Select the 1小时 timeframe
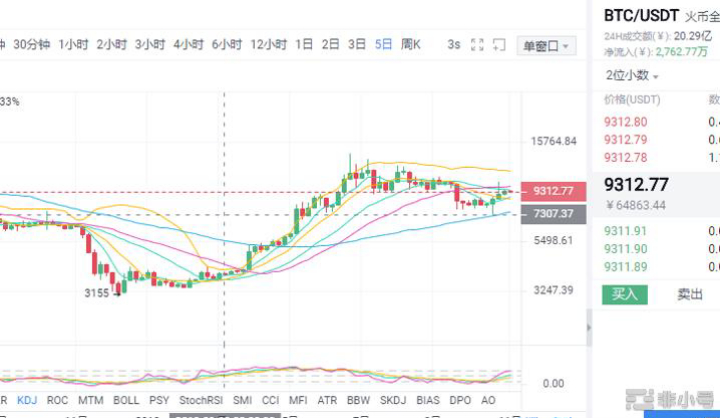Image resolution: width=720 pixels, height=418 pixels. click(x=73, y=45)
